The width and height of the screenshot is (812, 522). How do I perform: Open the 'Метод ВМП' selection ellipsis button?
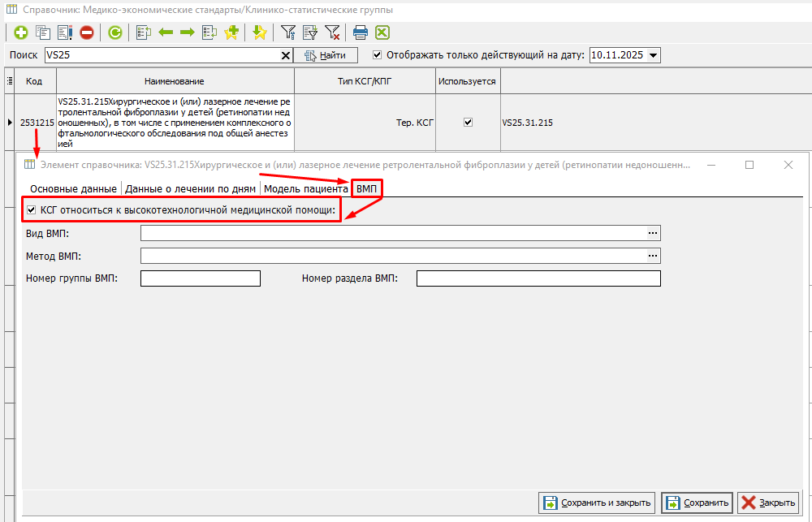[652, 256]
